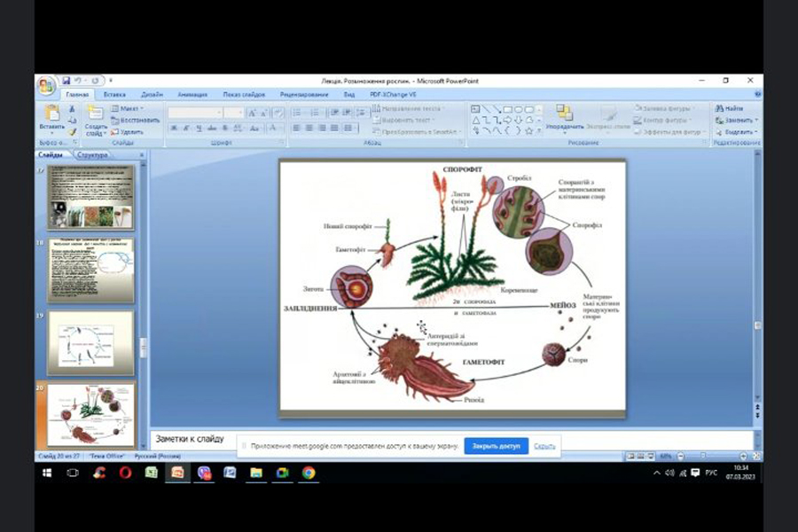Click the Office button logo
This screenshot has height=532, width=798.
coord(45,85)
